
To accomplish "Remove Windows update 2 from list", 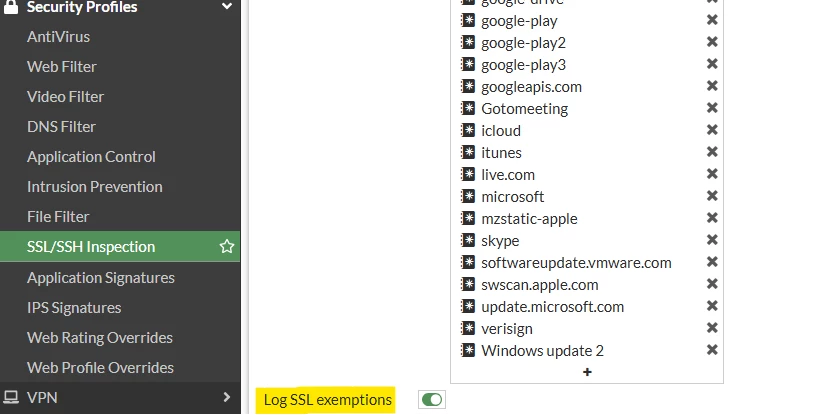I will (712, 350).
